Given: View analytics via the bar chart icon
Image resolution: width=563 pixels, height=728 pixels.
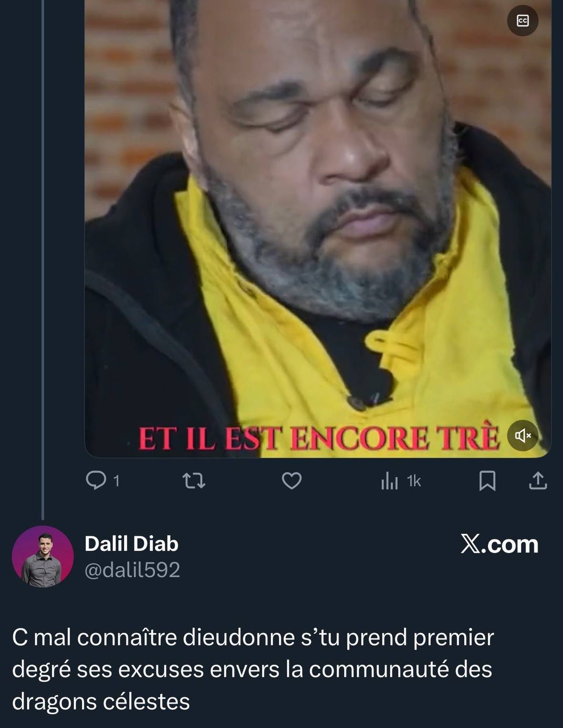Looking at the screenshot, I should point(389,481).
